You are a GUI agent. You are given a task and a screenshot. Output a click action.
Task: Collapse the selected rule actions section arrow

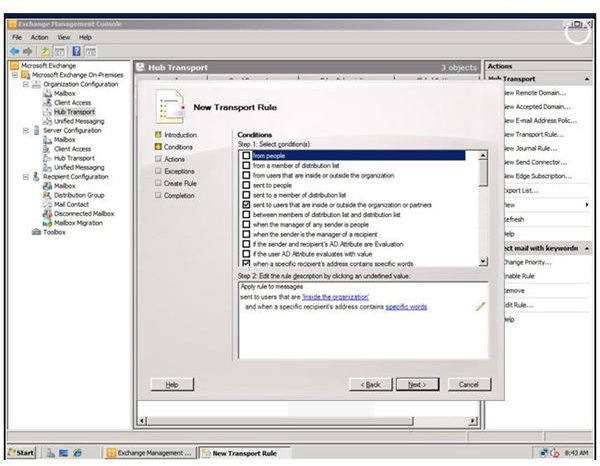(587, 249)
